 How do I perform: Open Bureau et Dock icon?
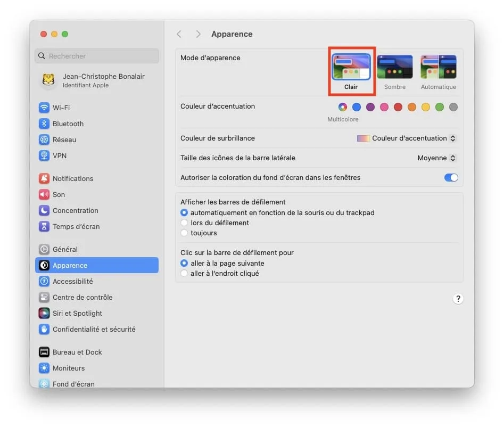point(44,352)
